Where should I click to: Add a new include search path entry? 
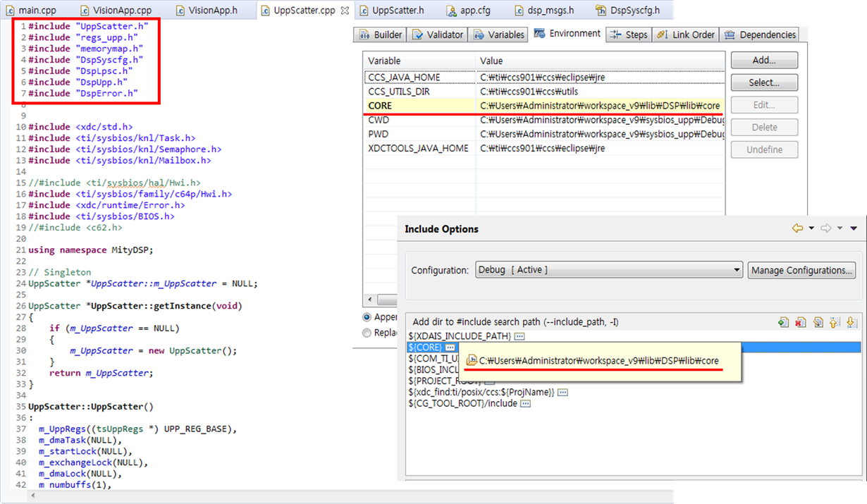783,322
